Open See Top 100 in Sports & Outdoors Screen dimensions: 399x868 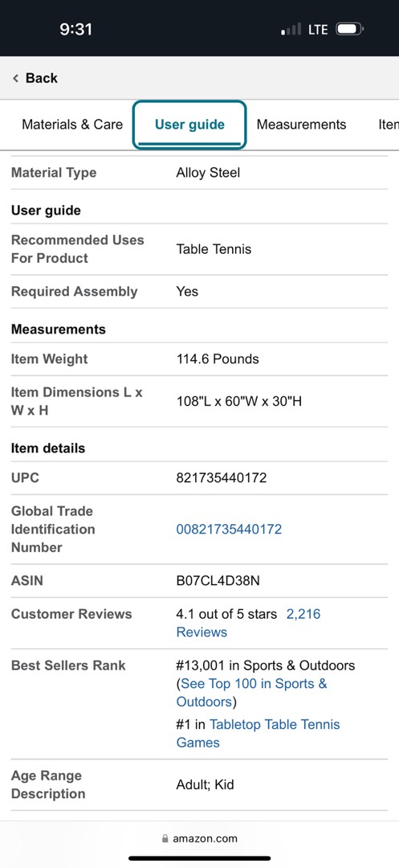[253, 693]
